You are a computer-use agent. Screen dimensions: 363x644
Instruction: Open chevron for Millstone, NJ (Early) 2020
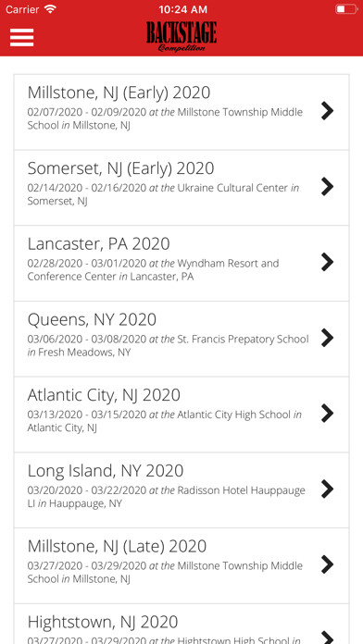327,111
